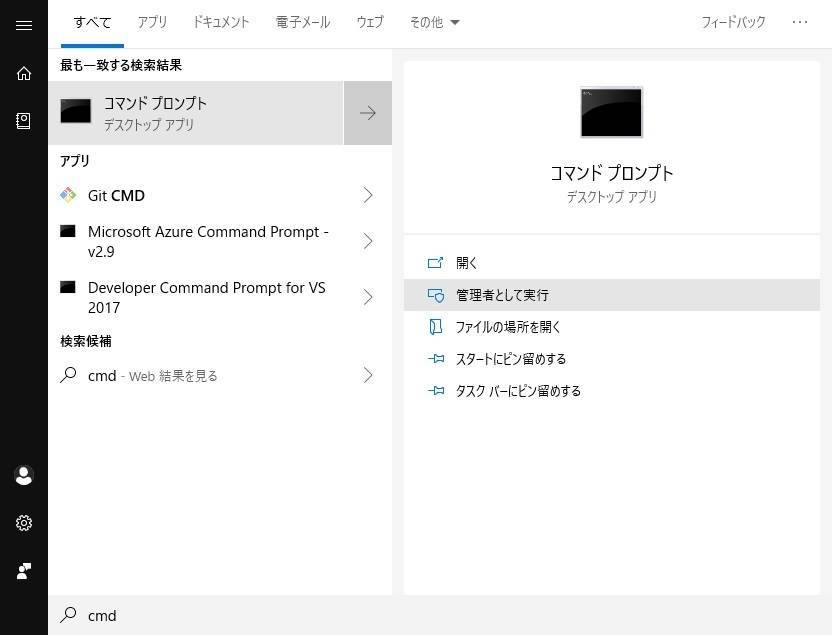Open Settings gear in the sidebar
Viewport: 832px width, 635px height.
click(x=24, y=523)
